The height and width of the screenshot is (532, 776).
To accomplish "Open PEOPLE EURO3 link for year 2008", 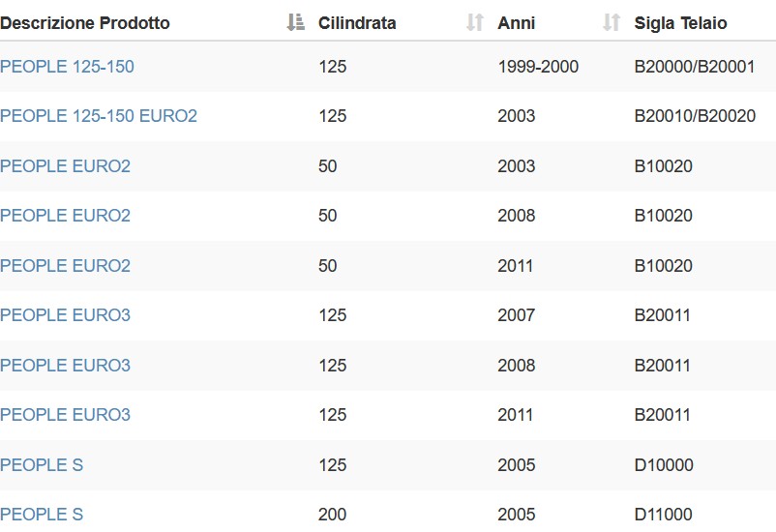I will (65, 366).
